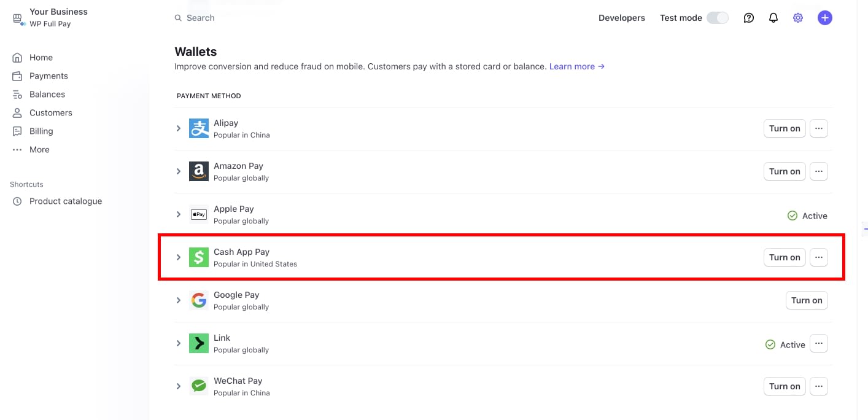Open the Product catalogue shortcut

click(x=65, y=201)
